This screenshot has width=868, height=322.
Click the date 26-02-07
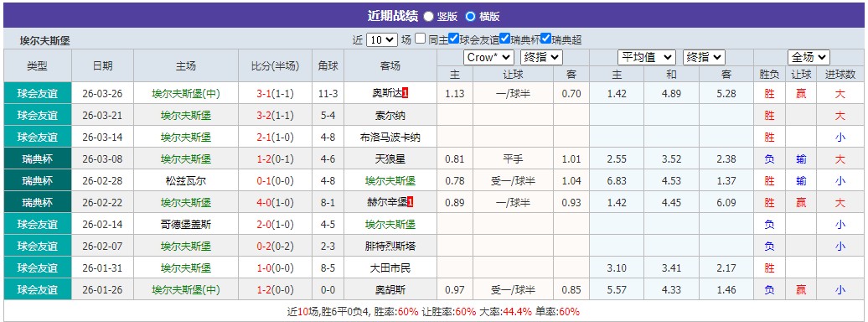(x=102, y=246)
